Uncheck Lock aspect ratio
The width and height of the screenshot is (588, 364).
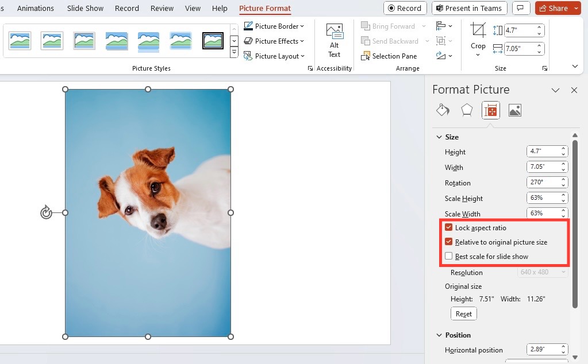pos(448,227)
